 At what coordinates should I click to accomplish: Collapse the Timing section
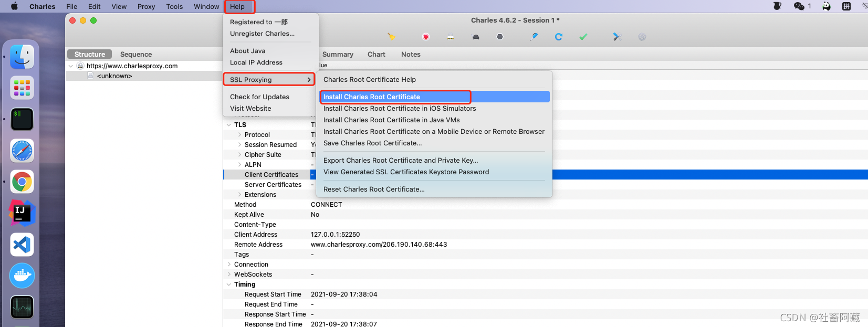(x=229, y=284)
